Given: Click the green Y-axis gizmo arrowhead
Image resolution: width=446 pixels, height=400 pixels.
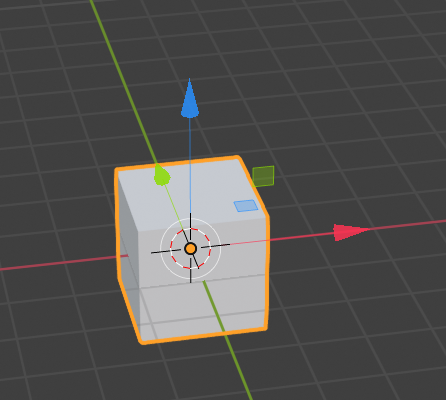Looking at the screenshot, I should click(162, 175).
